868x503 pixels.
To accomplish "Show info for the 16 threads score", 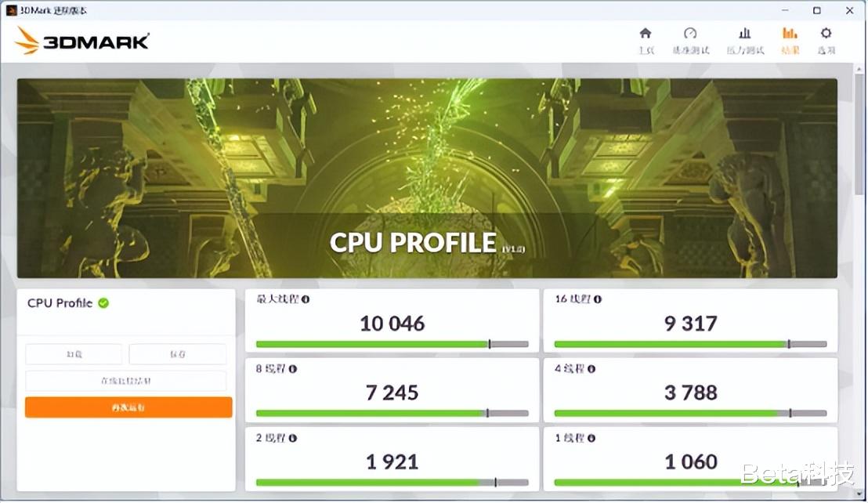I will [597, 299].
